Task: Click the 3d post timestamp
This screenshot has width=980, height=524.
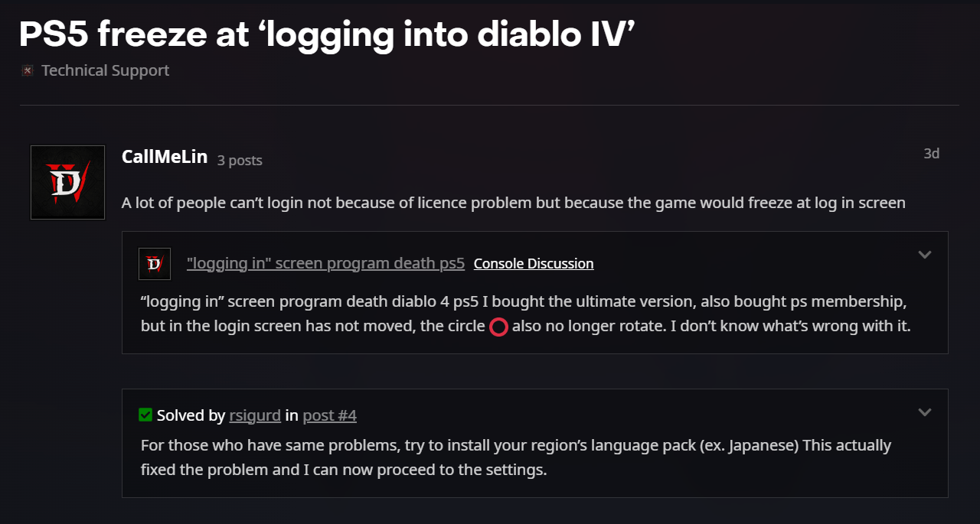Action: pyautogui.click(x=931, y=154)
